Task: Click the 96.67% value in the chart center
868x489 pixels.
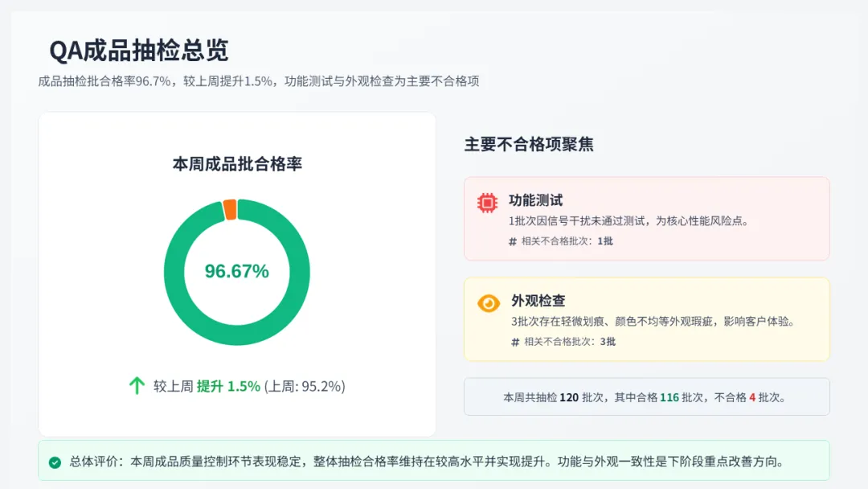Action: (x=236, y=272)
